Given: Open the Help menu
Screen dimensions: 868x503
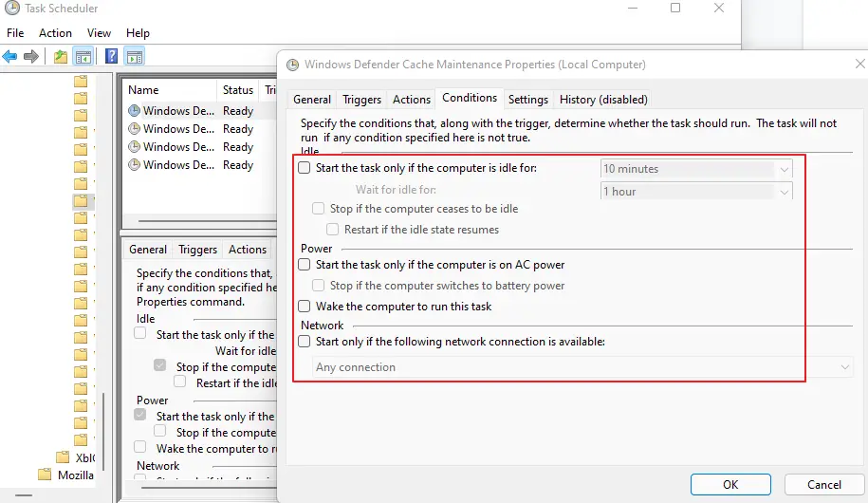Looking at the screenshot, I should point(138,32).
